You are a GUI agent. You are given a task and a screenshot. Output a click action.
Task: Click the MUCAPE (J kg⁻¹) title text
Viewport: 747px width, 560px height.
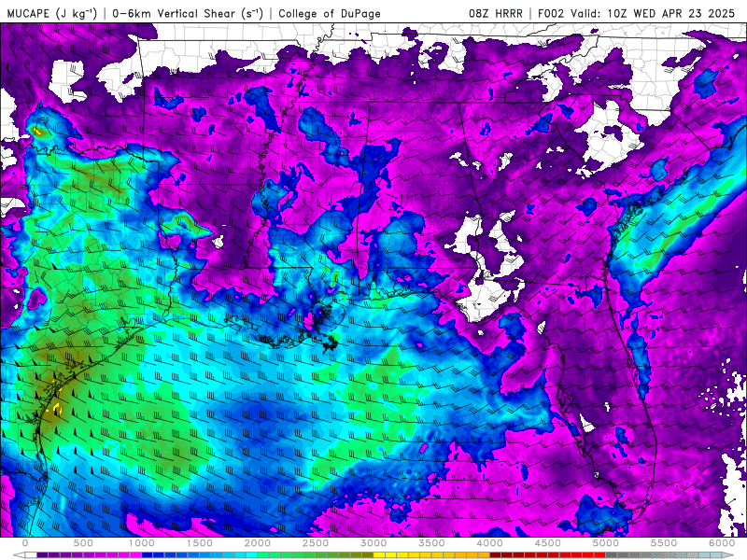coord(52,13)
